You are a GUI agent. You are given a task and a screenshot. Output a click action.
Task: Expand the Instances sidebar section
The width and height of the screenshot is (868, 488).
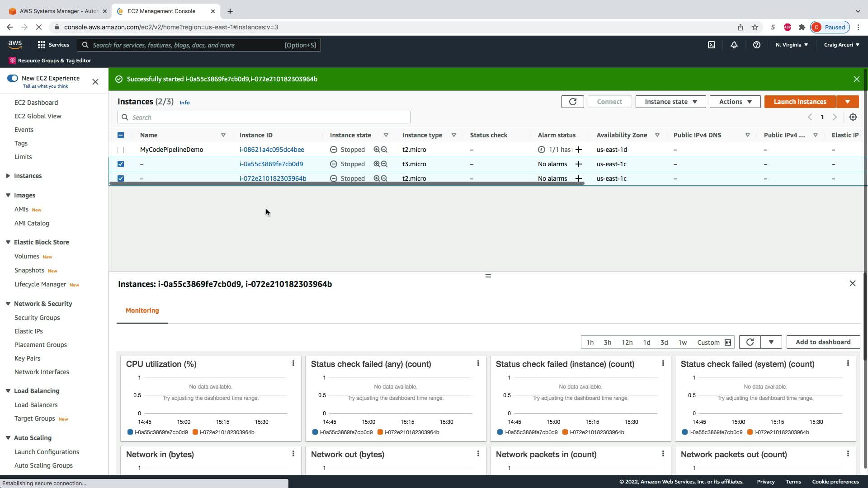(x=8, y=176)
